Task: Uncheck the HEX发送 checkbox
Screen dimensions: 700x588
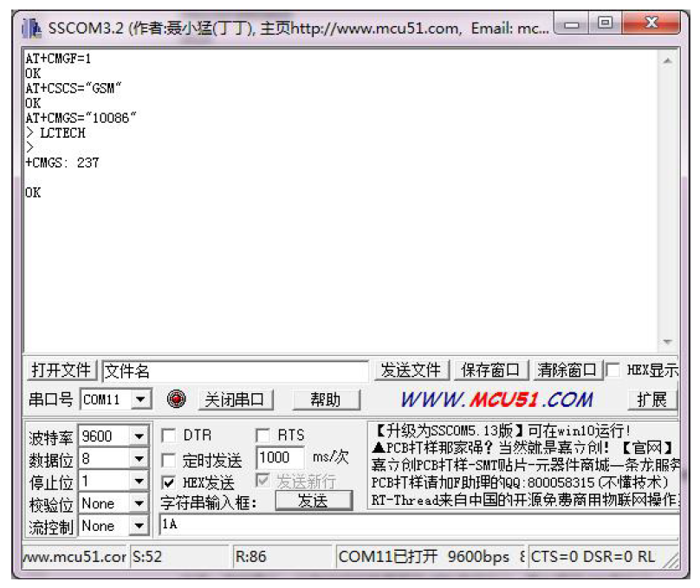Action: point(168,482)
